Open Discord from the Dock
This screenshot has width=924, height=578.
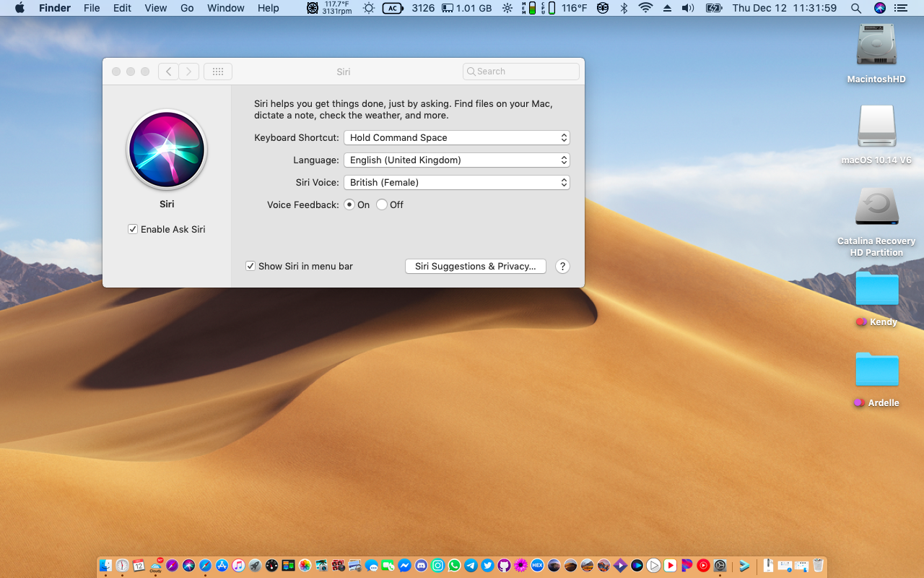click(421, 565)
